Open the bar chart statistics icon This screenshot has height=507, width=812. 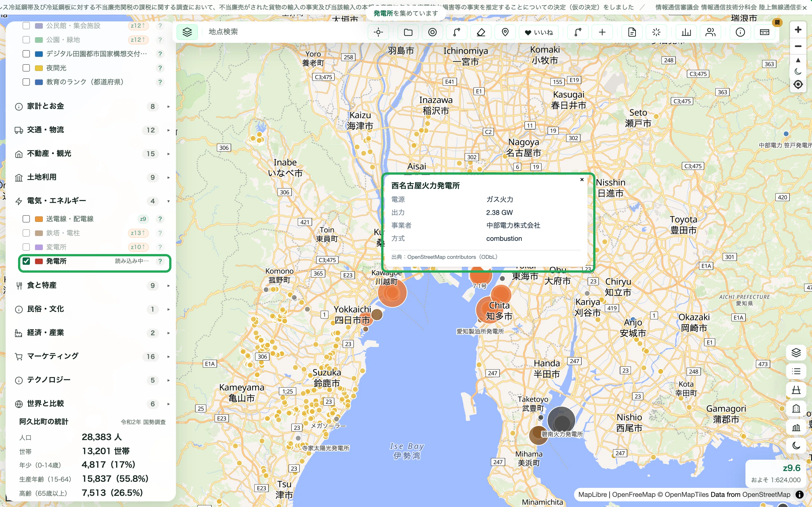[686, 32]
